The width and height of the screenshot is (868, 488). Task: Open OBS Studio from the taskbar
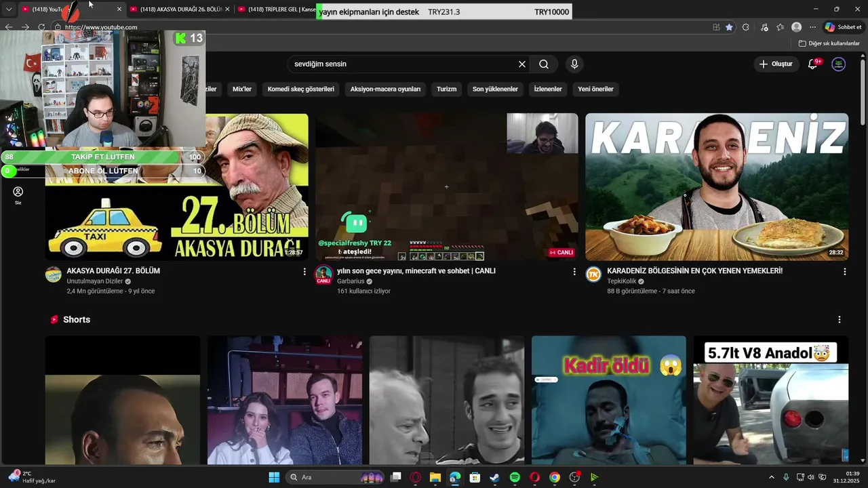[x=574, y=477]
